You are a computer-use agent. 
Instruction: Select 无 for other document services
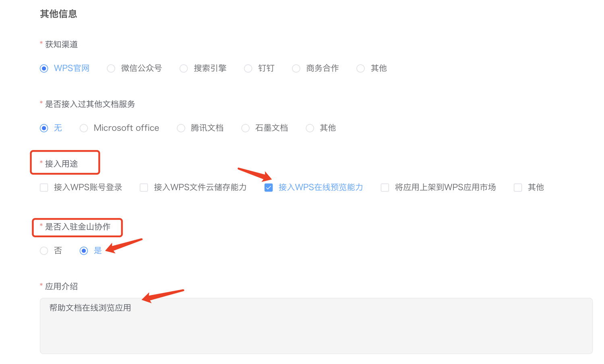point(44,128)
